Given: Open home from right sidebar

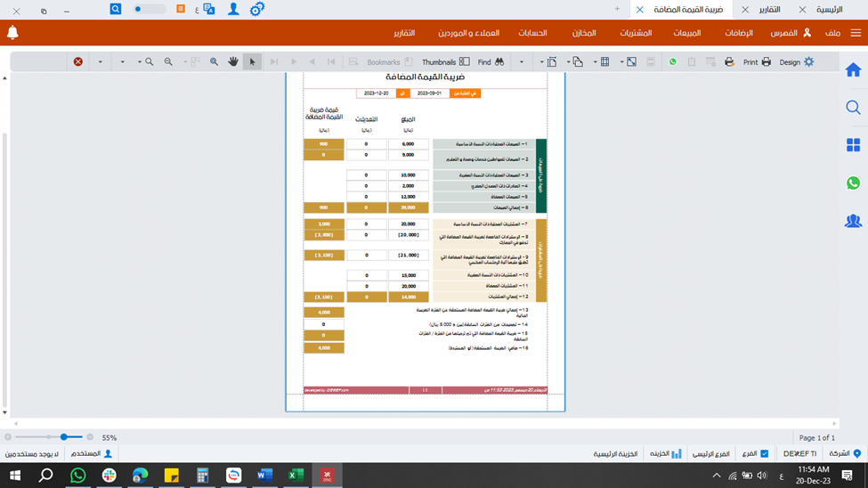Looking at the screenshot, I should pos(853,70).
